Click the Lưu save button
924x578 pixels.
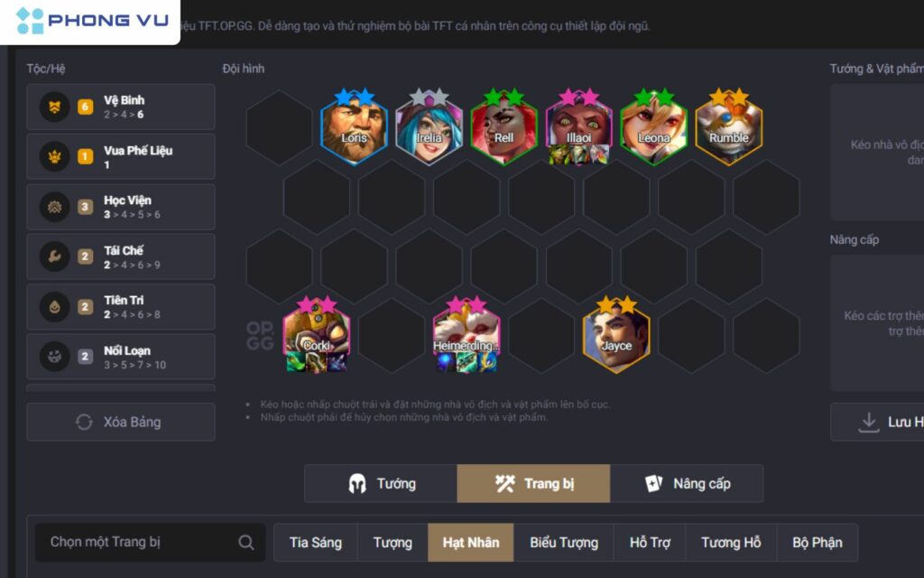click(x=877, y=422)
